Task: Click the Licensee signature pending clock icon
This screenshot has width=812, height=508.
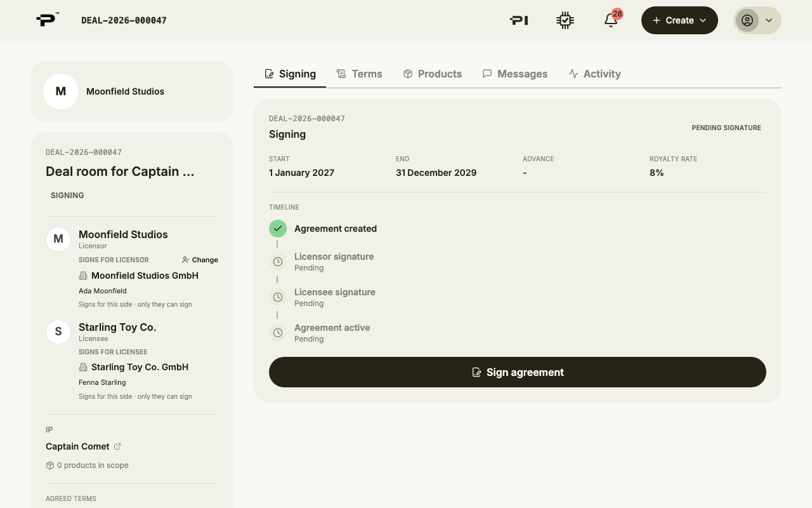Action: [x=278, y=297]
